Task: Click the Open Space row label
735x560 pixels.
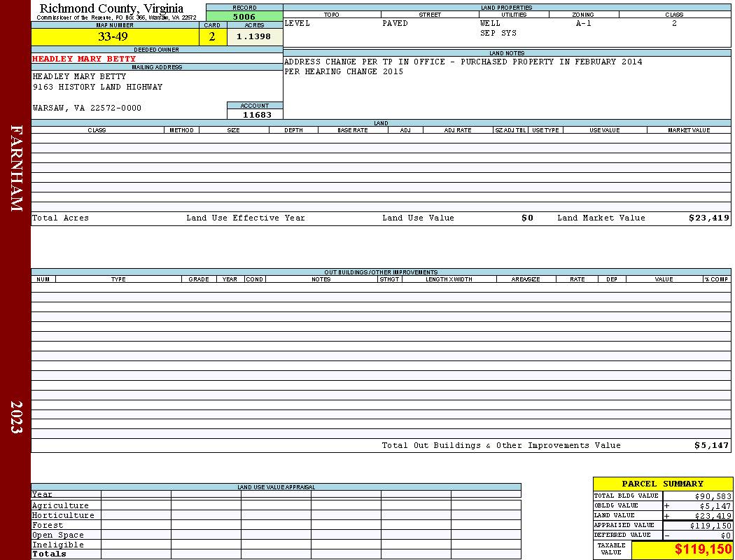Action: click(57, 535)
